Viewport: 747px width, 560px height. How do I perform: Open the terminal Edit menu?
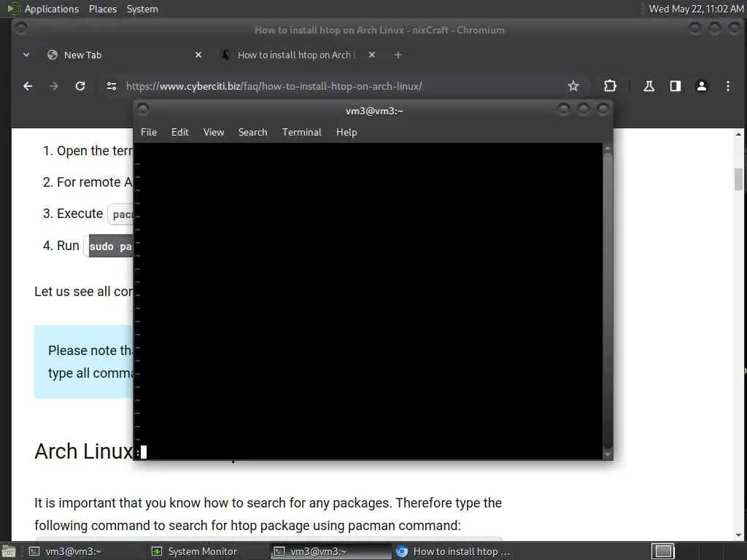180,132
